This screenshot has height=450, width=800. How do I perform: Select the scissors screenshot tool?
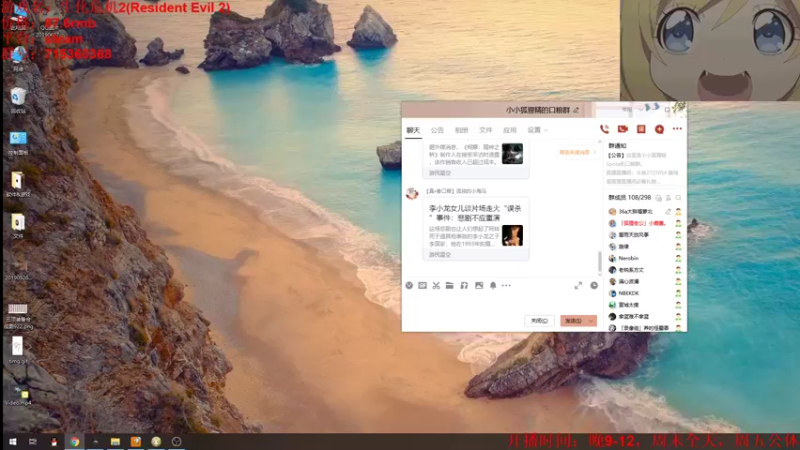[x=436, y=285]
